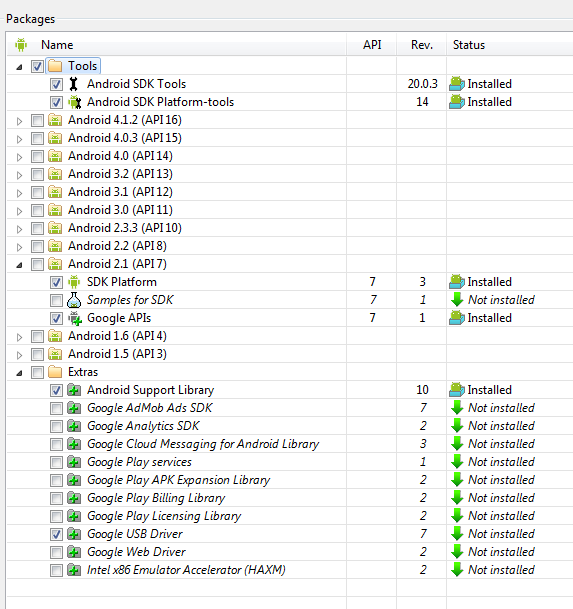573x609 pixels.
Task: Click the Tools folder icon
Action: 55,66
